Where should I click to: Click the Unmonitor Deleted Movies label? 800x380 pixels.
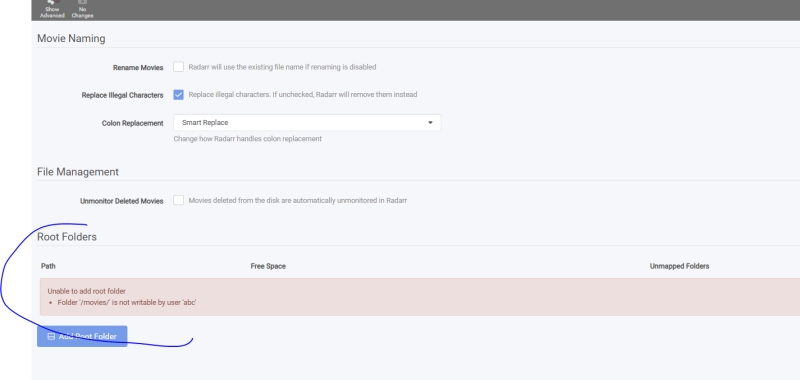tap(121, 201)
